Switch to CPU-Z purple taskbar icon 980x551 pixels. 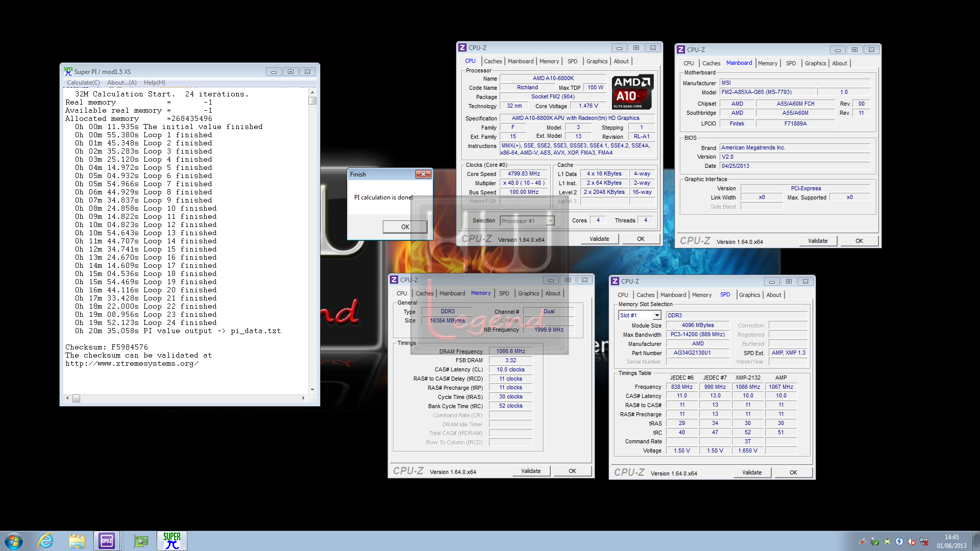point(107,541)
